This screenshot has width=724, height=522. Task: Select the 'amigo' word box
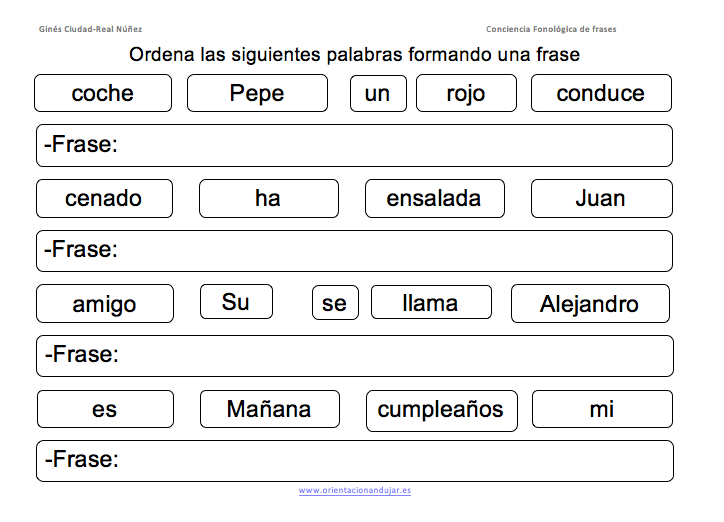click(x=105, y=304)
